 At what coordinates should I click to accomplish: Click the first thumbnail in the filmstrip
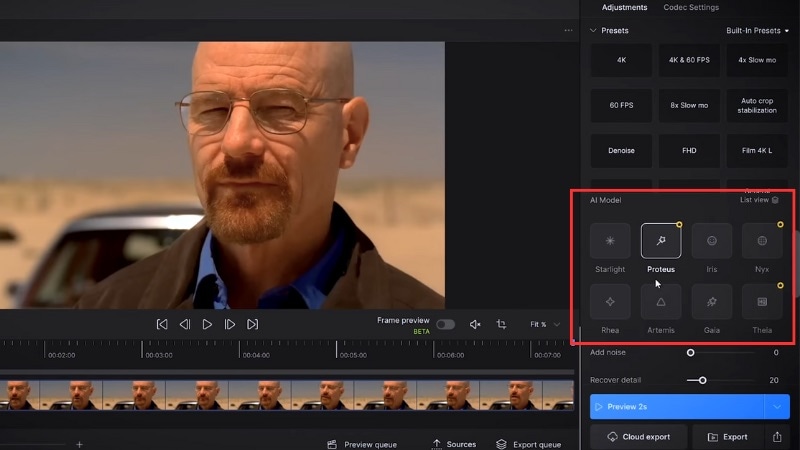click(19, 395)
